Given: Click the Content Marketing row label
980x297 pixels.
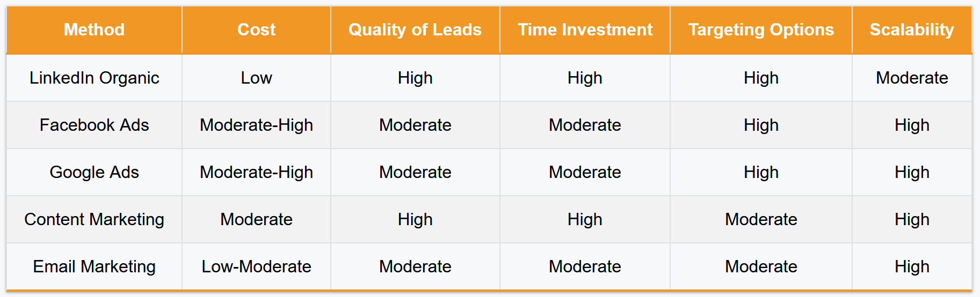Looking at the screenshot, I should tap(94, 219).
